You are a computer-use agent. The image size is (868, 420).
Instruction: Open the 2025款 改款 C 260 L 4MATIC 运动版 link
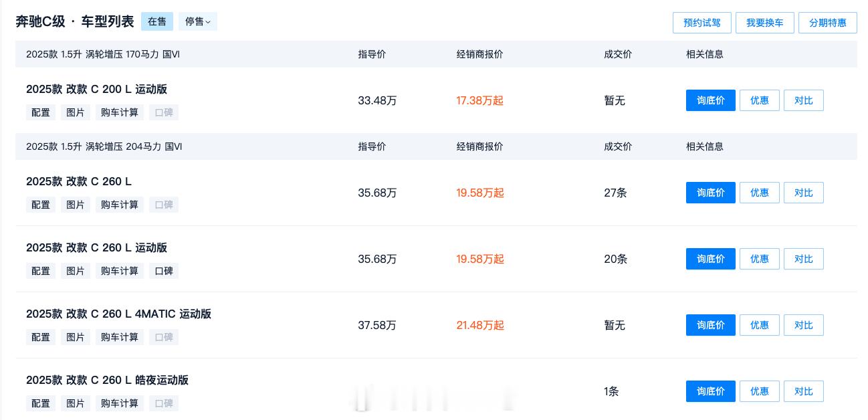[118, 314]
